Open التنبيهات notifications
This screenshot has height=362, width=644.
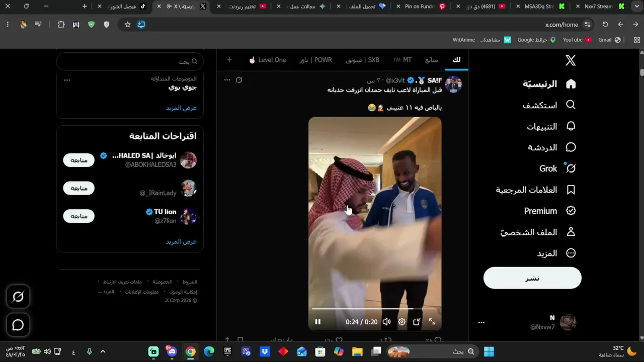[x=551, y=126]
